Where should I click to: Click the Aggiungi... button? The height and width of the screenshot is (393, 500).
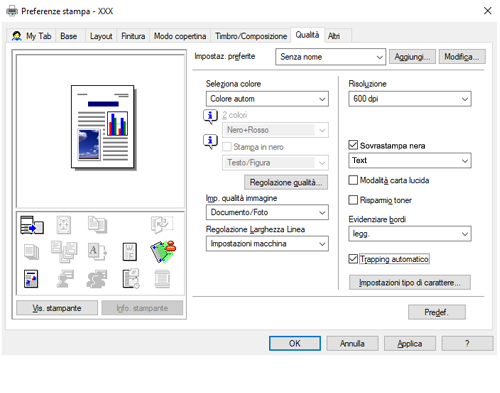[x=412, y=57]
